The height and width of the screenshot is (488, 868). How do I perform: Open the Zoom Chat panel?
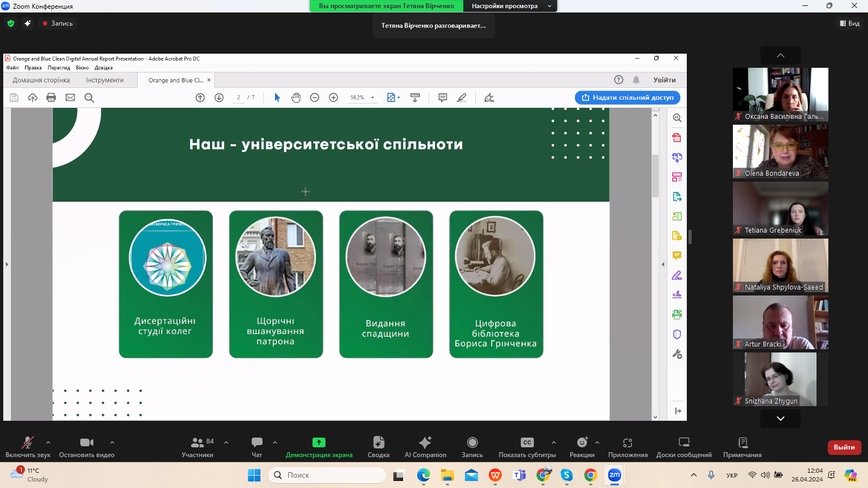pos(257,447)
